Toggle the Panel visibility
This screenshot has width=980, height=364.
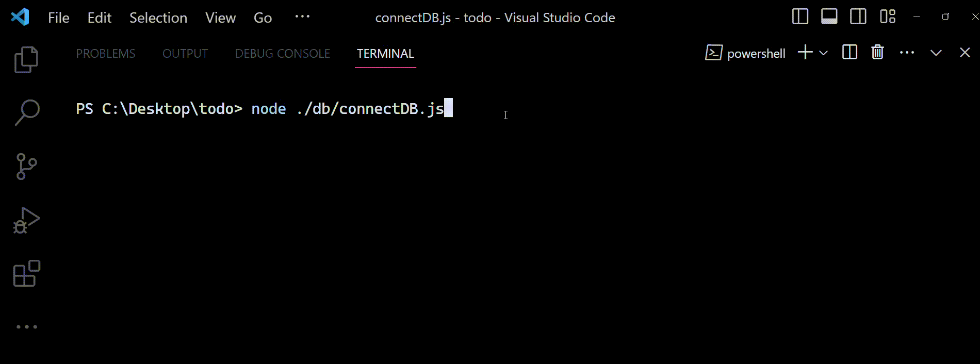point(829,16)
